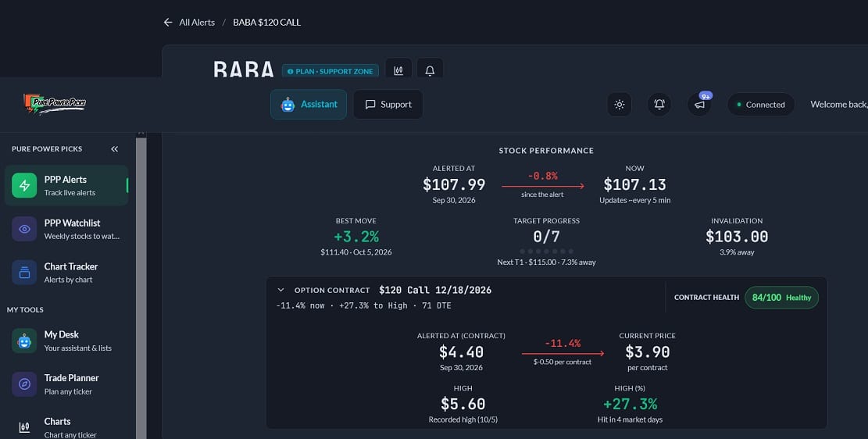
Task: Click Next T1 $115.00 7.3% away text
Action: 546,262
